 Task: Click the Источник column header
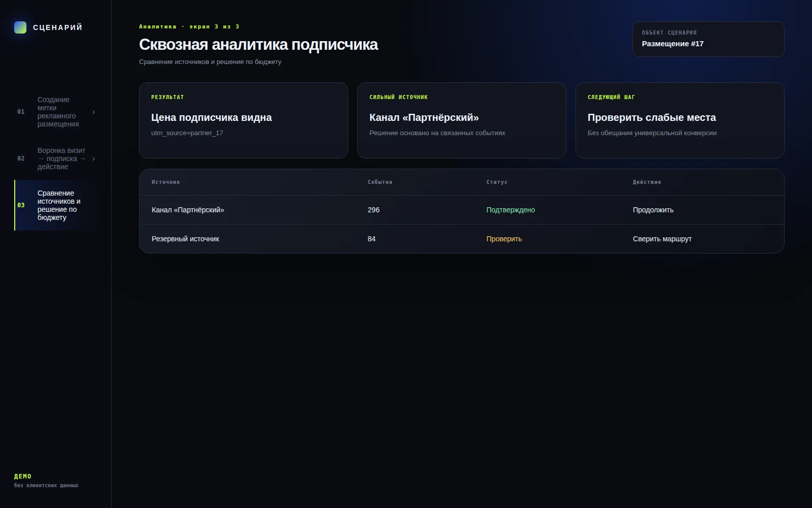point(165,182)
